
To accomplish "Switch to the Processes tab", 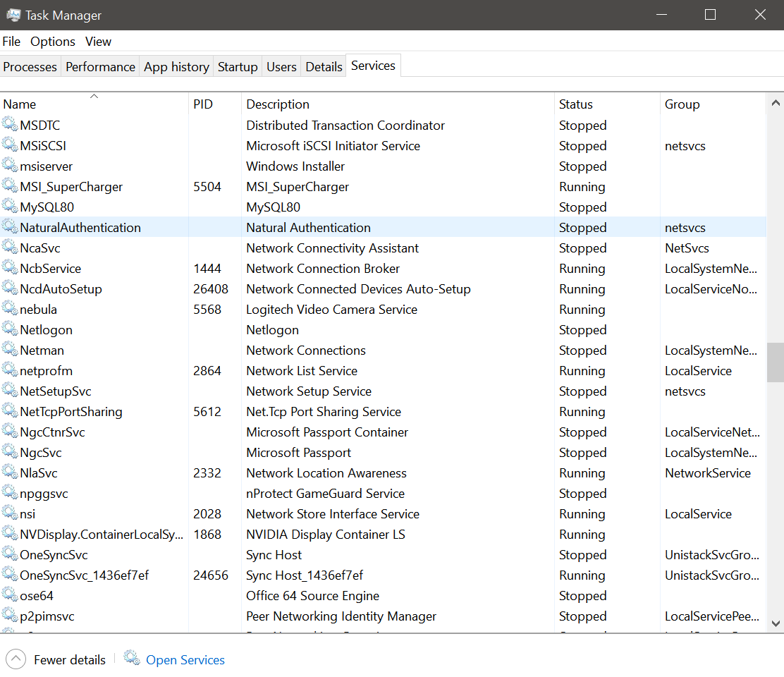I will (30, 66).
